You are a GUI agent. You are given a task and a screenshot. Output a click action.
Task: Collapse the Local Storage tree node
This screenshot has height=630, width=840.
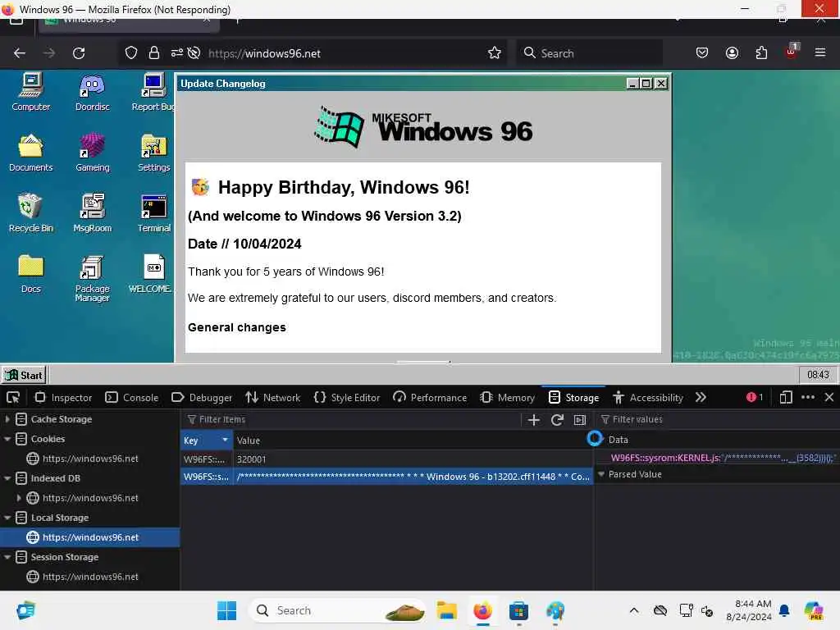coord(7,518)
